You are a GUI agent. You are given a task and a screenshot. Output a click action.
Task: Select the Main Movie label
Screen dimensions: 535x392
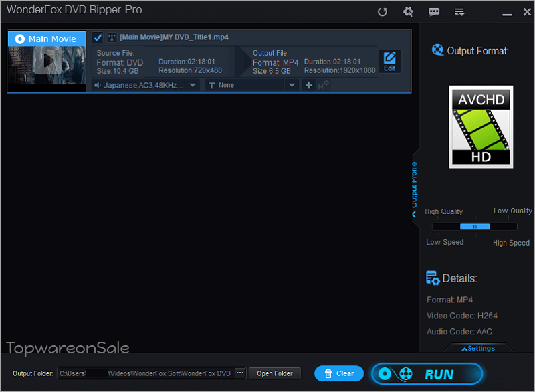pyautogui.click(x=47, y=39)
